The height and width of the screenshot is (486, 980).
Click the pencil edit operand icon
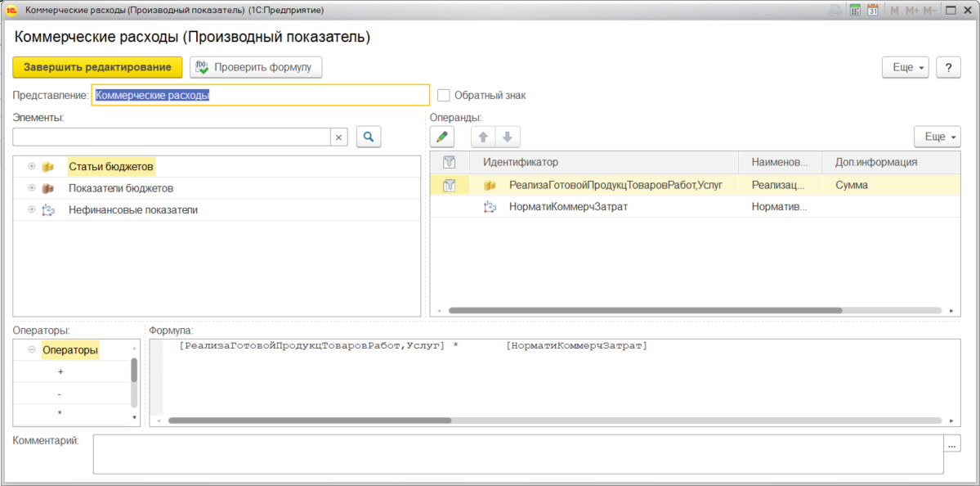(442, 137)
